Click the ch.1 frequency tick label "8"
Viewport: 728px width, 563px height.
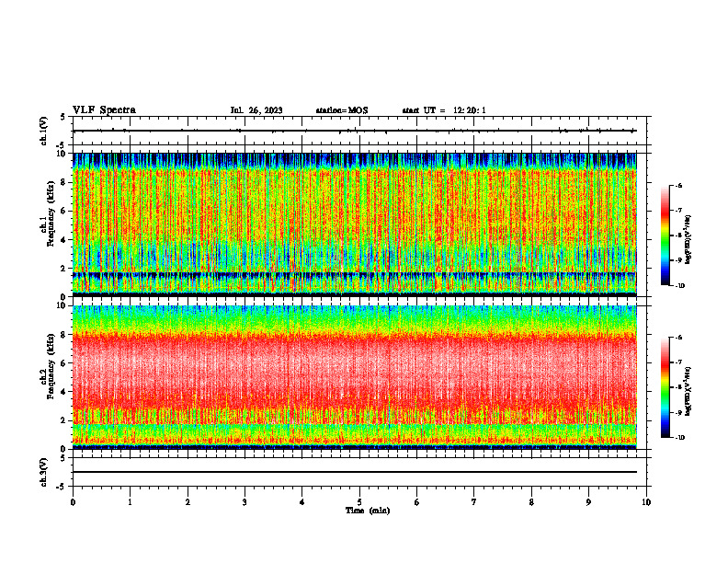click(x=63, y=182)
